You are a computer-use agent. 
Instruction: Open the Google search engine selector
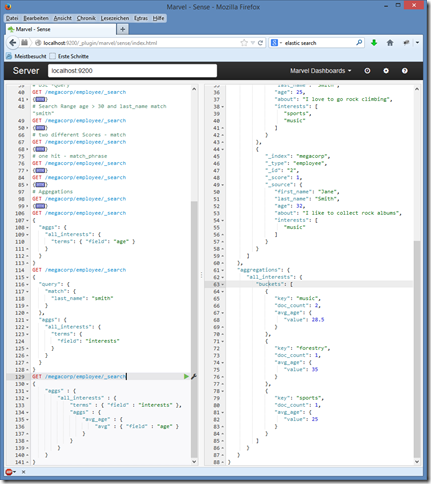276,43
